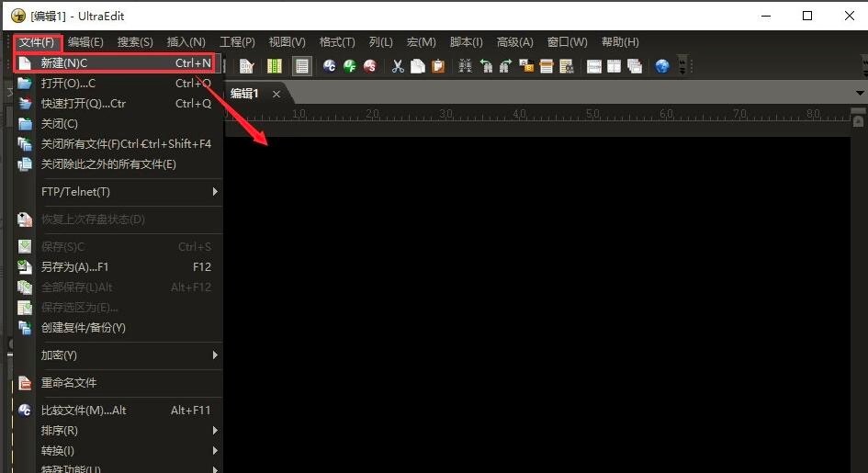Click inside the black editor text area
Image resolution: width=868 pixels, height=473 pixels.
(x=537, y=304)
